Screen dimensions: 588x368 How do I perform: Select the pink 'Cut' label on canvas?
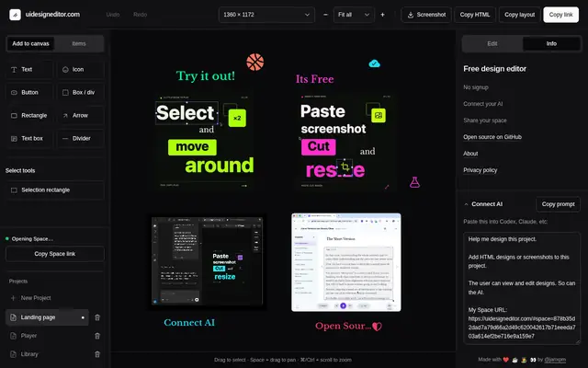[x=319, y=146]
